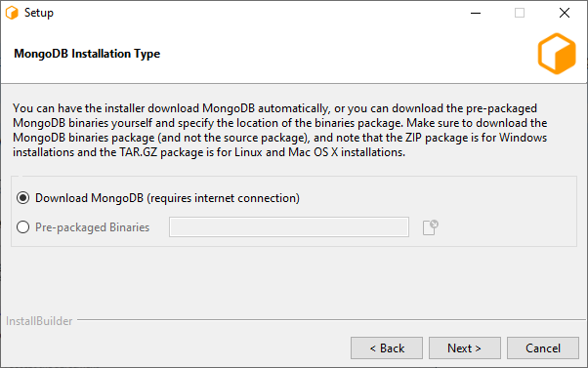The height and width of the screenshot is (368, 588).
Task: Choose the Pre-packaged Binaries radio option
Action: pos(22,227)
